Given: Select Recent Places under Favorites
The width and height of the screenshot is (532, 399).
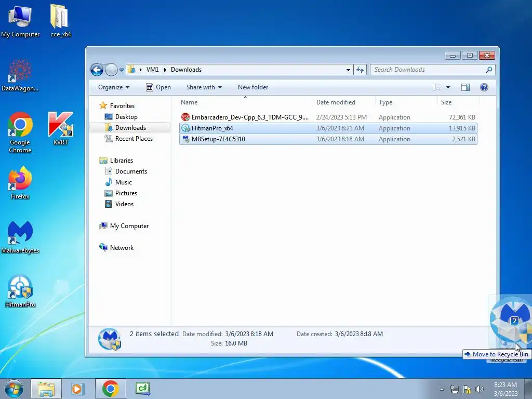Looking at the screenshot, I should click(129, 138).
